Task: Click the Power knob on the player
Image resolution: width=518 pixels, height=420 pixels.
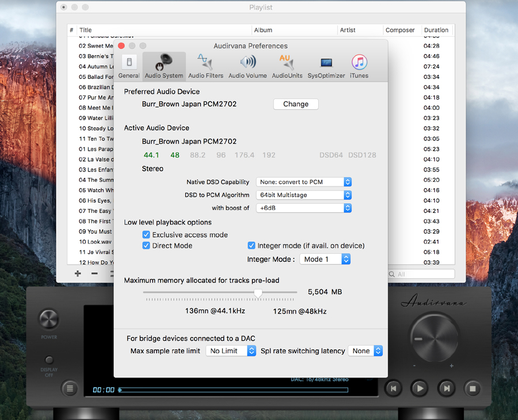Action: click(49, 319)
